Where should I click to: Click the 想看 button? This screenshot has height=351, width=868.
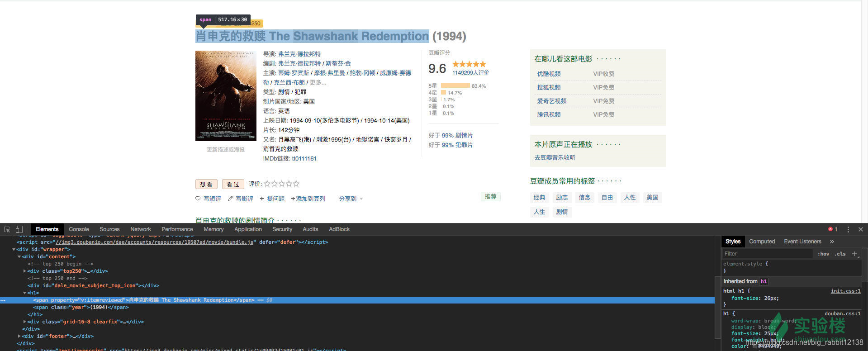point(206,184)
